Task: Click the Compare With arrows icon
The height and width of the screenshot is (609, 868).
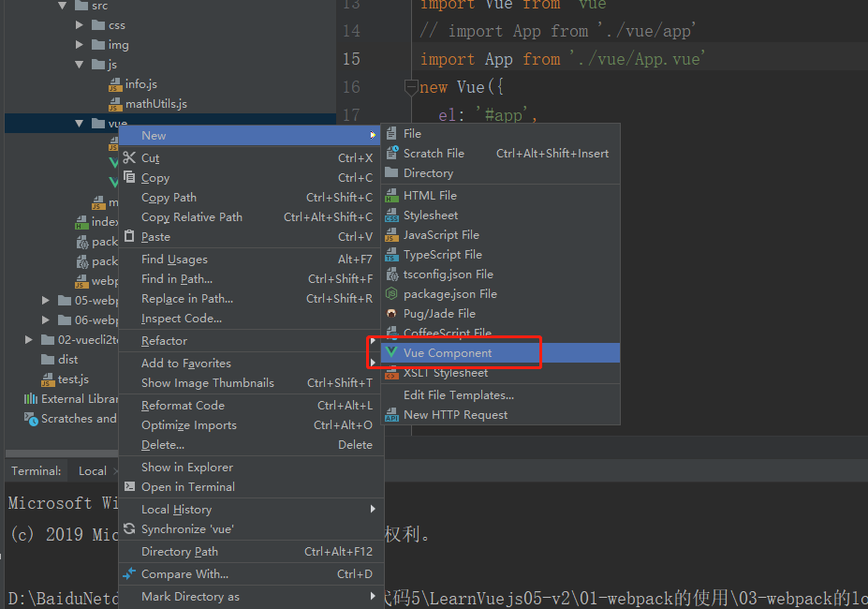Action: point(129,573)
